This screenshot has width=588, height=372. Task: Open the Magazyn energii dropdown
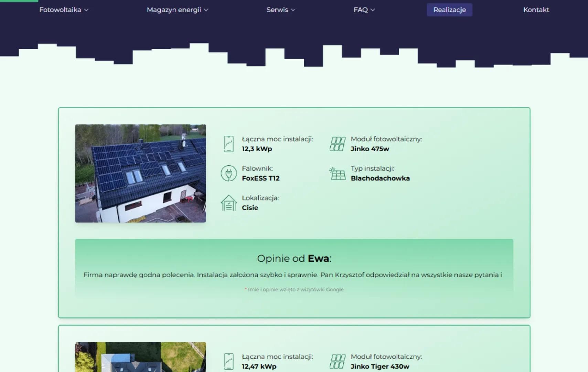tap(178, 10)
